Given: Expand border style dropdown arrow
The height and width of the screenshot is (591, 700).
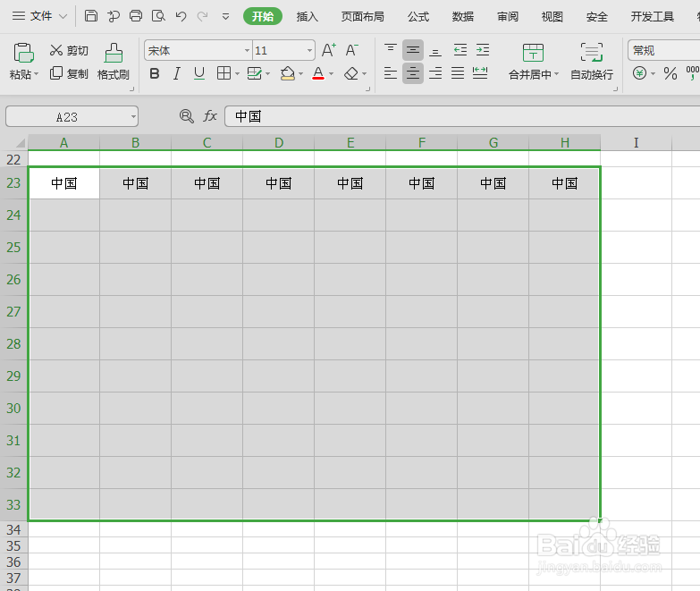Looking at the screenshot, I should pos(237,73).
